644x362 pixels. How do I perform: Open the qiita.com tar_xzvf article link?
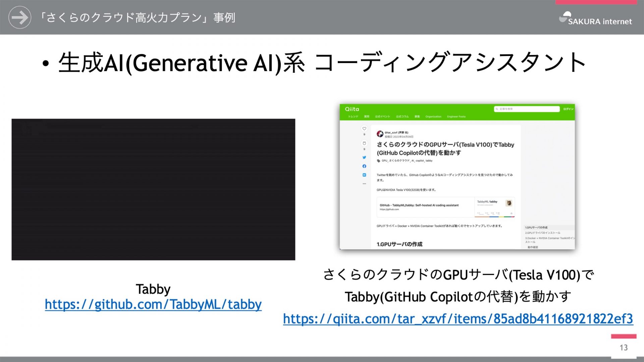pos(458,319)
